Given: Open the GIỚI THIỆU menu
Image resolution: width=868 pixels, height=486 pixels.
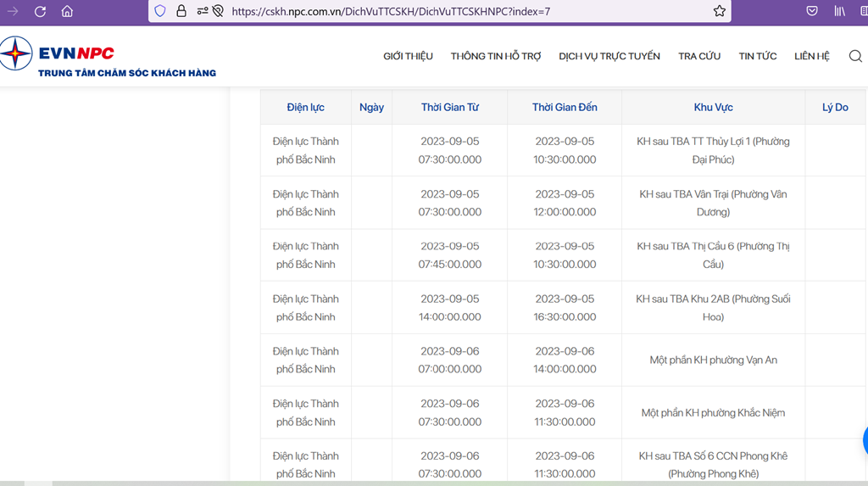Looking at the screenshot, I should tap(408, 56).
